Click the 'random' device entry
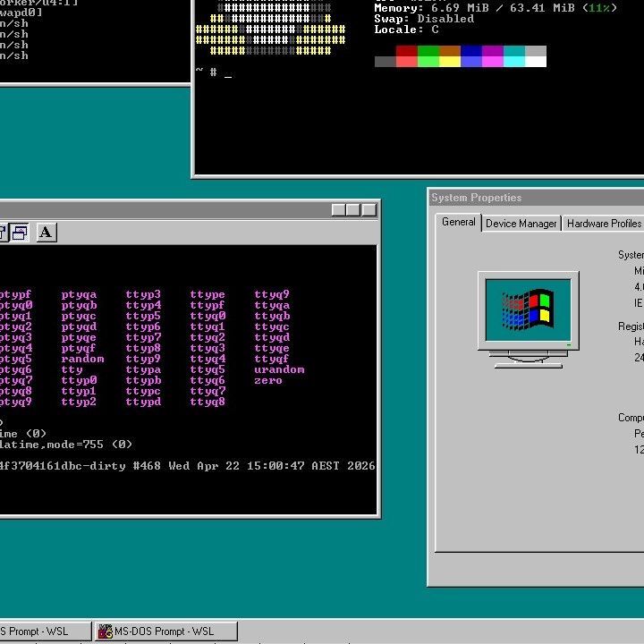Viewport: 644px width, 644px height. tap(82, 359)
